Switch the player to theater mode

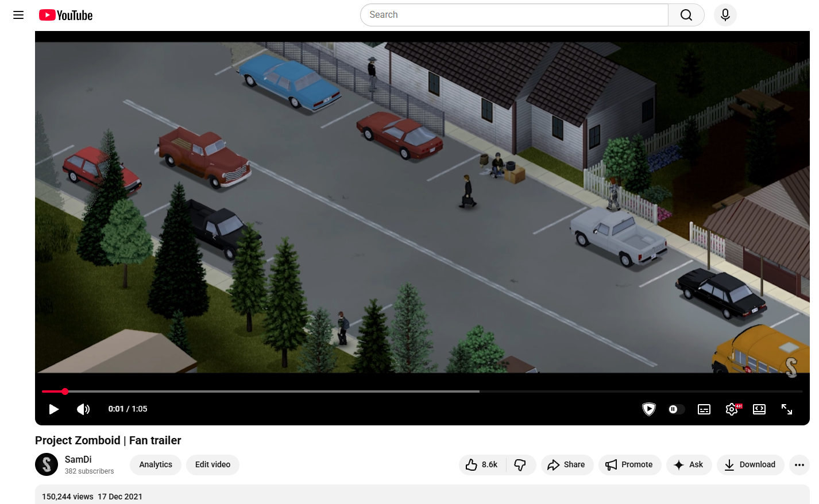point(759,409)
